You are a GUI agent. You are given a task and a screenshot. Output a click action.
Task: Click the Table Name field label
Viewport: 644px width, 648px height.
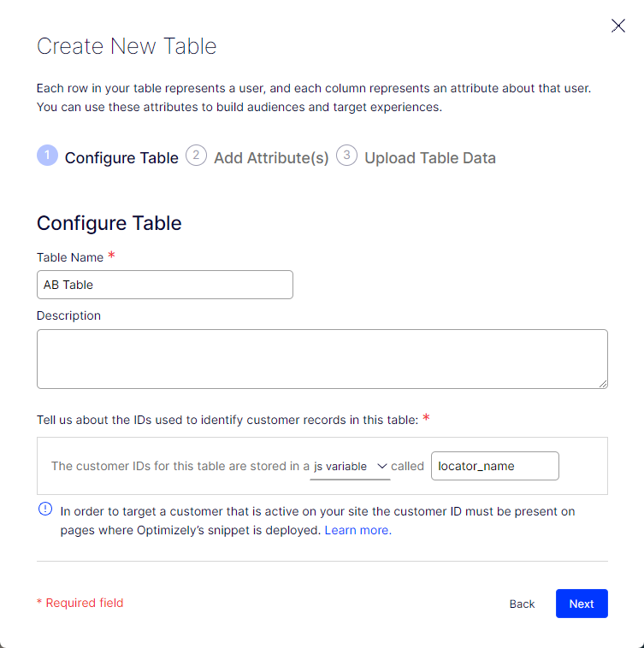pyautogui.click(x=70, y=257)
